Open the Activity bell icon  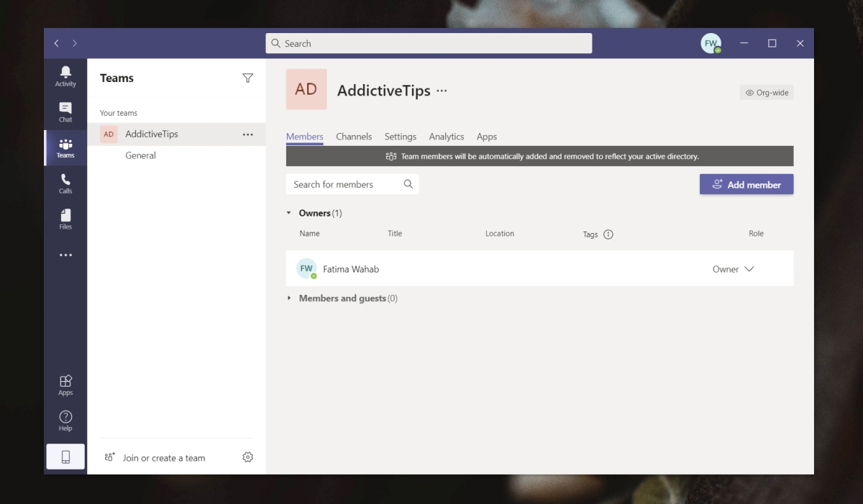pyautogui.click(x=65, y=75)
